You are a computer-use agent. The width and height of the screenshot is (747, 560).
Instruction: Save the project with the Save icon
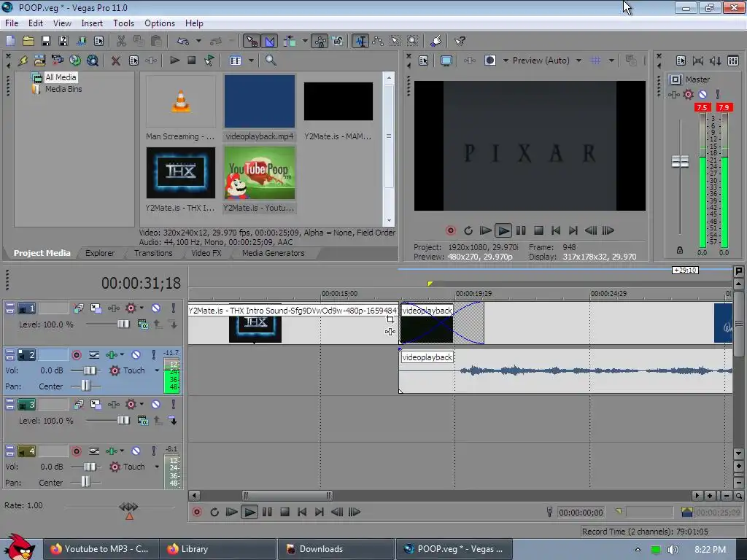click(46, 41)
